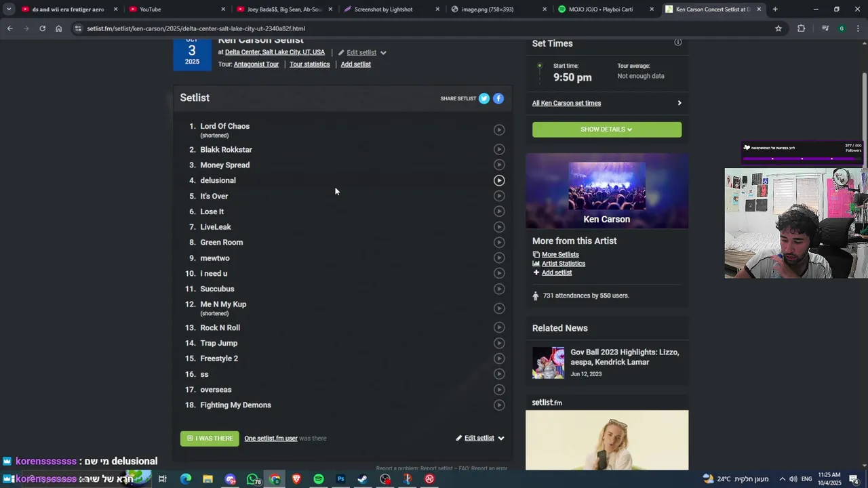The width and height of the screenshot is (868, 488).
Task: Play the song Lord Of Chaos
Action: 499,129
